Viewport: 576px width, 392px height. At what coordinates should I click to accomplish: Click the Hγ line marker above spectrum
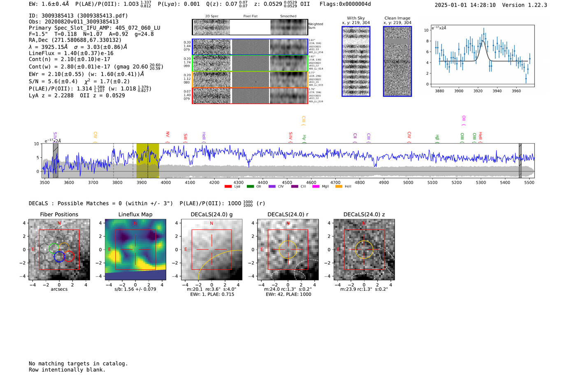304,139
